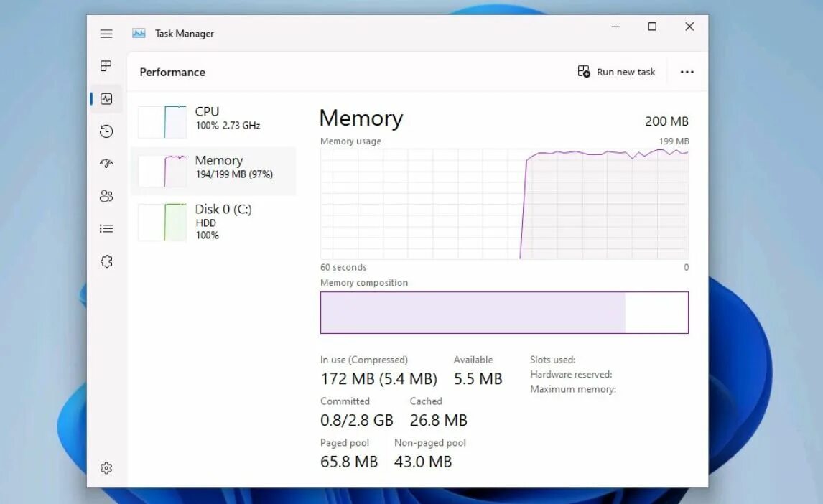Open the hamburger navigation menu
The height and width of the screenshot is (504, 823).
(x=106, y=34)
